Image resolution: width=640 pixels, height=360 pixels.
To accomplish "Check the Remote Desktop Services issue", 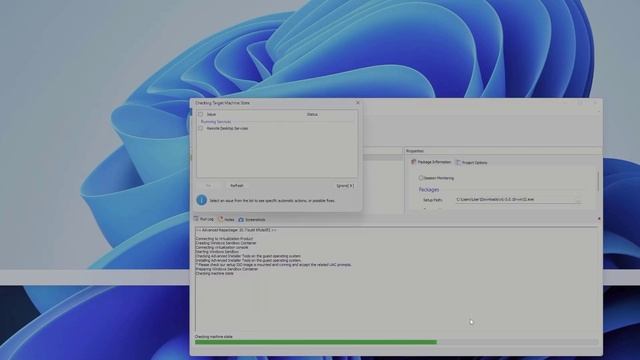I will click(x=200, y=128).
